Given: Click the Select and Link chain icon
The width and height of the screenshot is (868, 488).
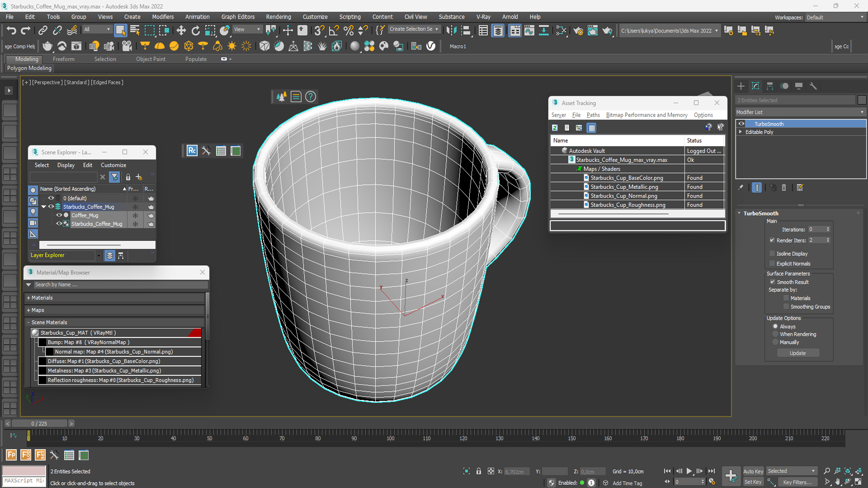Looking at the screenshot, I should coord(42,30).
